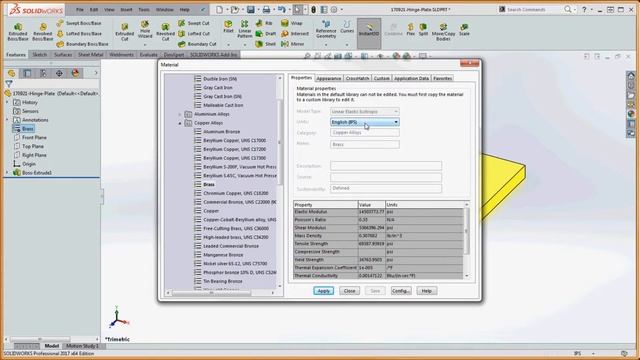Select Tin Bearing Bronze material
Image resolution: width=640 pixels, height=360 pixels.
coord(222,282)
